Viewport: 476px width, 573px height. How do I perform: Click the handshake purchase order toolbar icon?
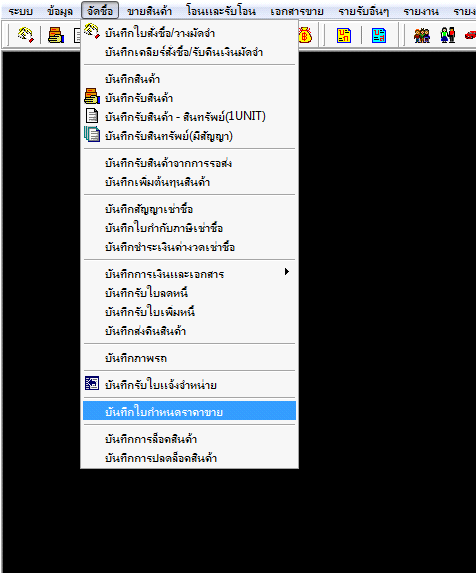click(x=26, y=35)
